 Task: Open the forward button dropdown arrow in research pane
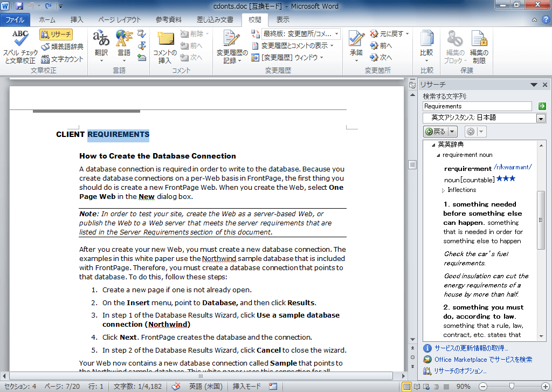click(x=481, y=132)
